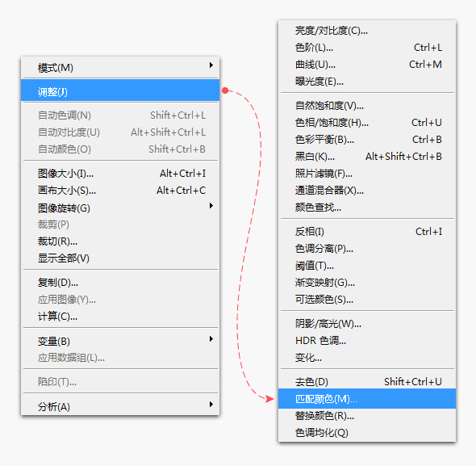476x466 pixels.
Task: Open 色调分离(P)... adjustment
Action: click(367, 249)
